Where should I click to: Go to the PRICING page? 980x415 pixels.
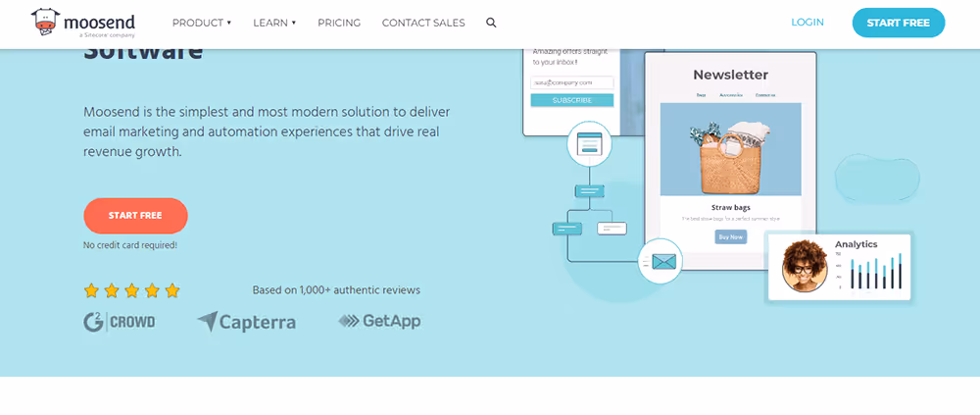click(339, 23)
